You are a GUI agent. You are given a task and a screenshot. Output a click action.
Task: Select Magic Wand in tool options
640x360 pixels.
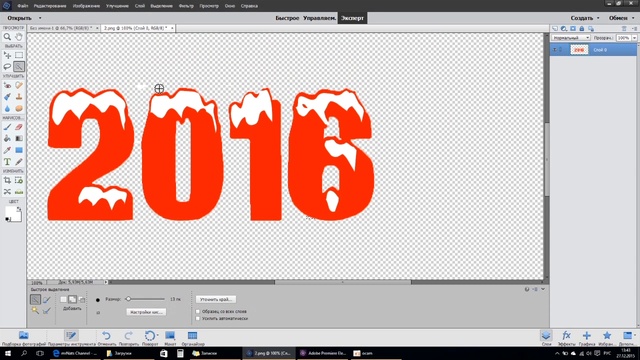[36, 311]
